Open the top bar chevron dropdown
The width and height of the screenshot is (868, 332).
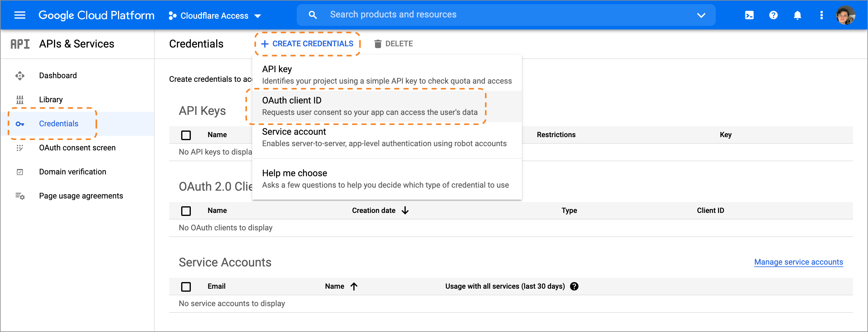(701, 15)
